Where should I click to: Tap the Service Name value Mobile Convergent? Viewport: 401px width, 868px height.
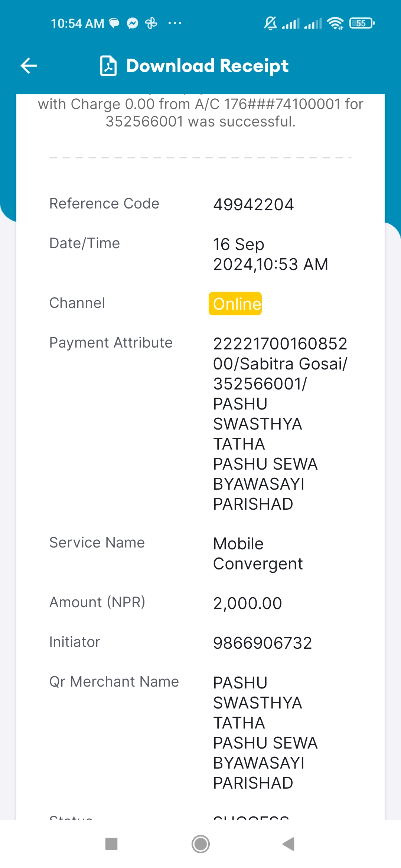click(258, 554)
